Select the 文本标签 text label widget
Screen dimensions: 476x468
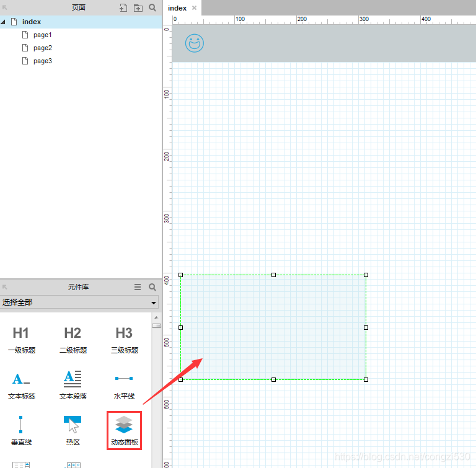[21, 385]
